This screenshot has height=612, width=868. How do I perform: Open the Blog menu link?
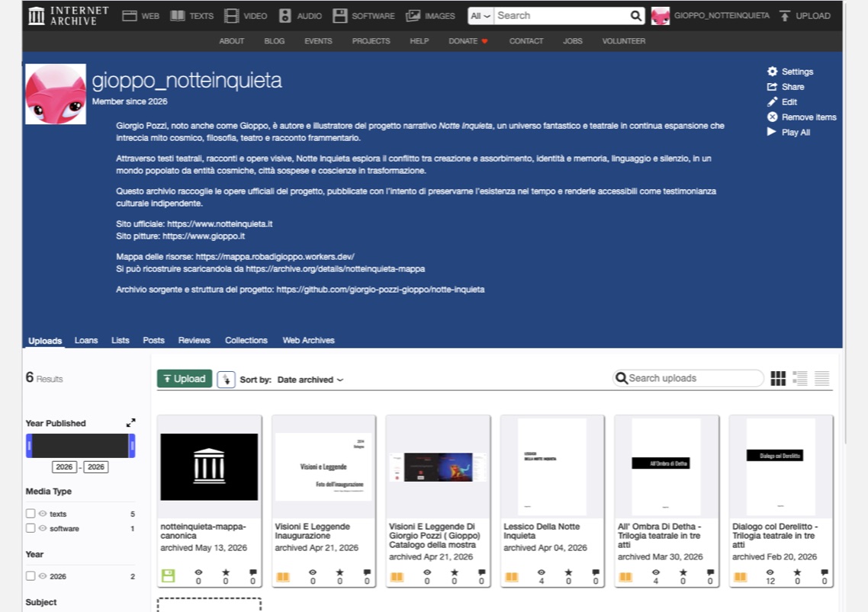pyautogui.click(x=274, y=41)
